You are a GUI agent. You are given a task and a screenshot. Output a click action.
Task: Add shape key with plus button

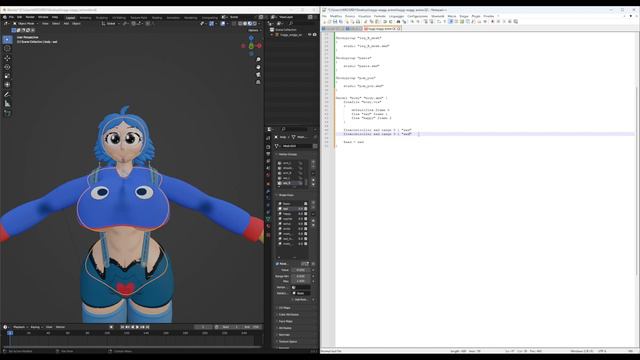tap(313, 203)
